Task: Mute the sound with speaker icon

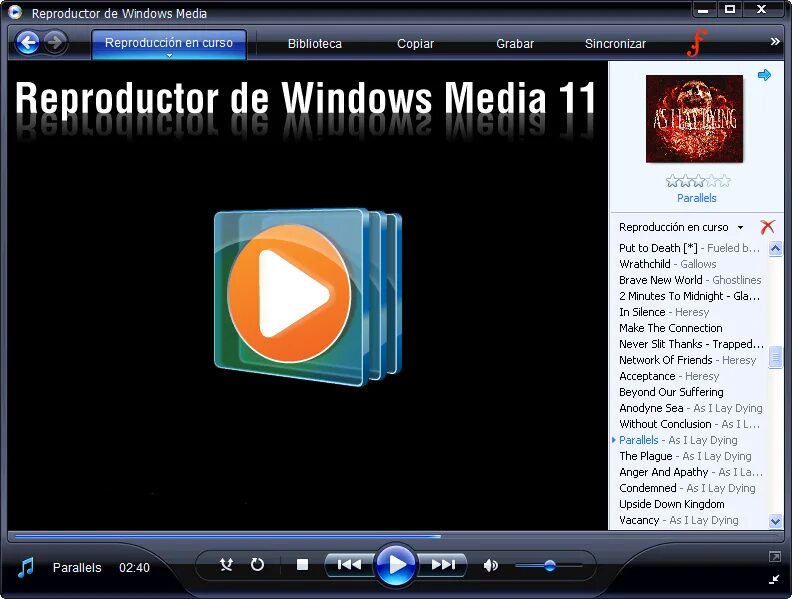Action: (490, 565)
